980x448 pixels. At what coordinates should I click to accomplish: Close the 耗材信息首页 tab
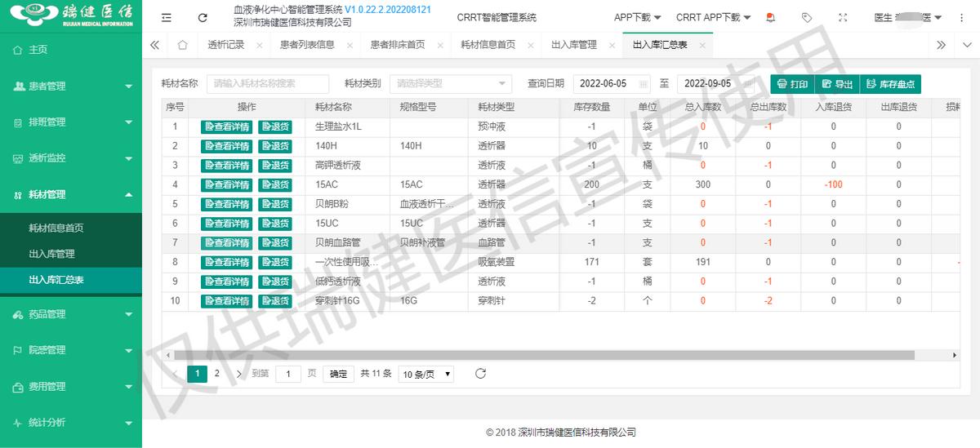[x=531, y=46]
